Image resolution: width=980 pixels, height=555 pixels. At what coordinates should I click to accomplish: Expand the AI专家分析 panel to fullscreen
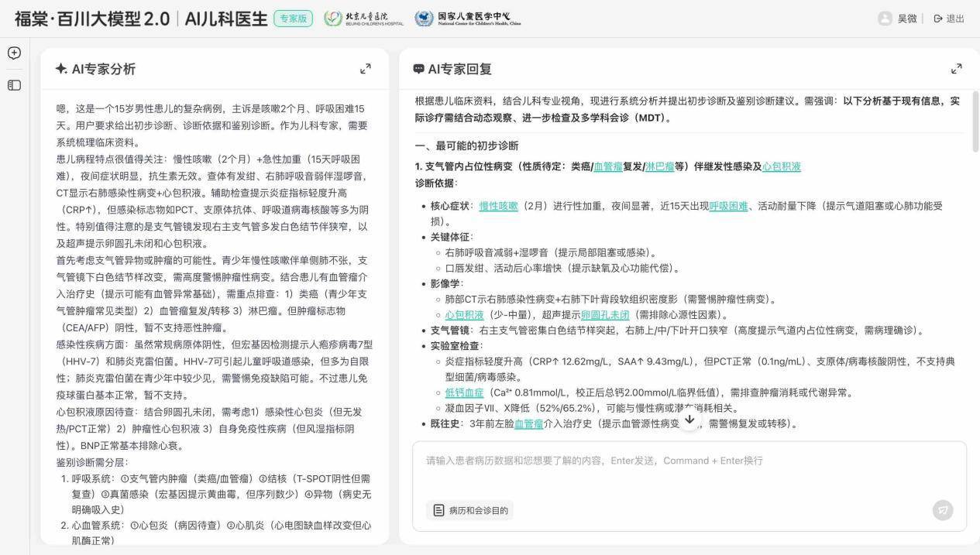[x=366, y=68]
